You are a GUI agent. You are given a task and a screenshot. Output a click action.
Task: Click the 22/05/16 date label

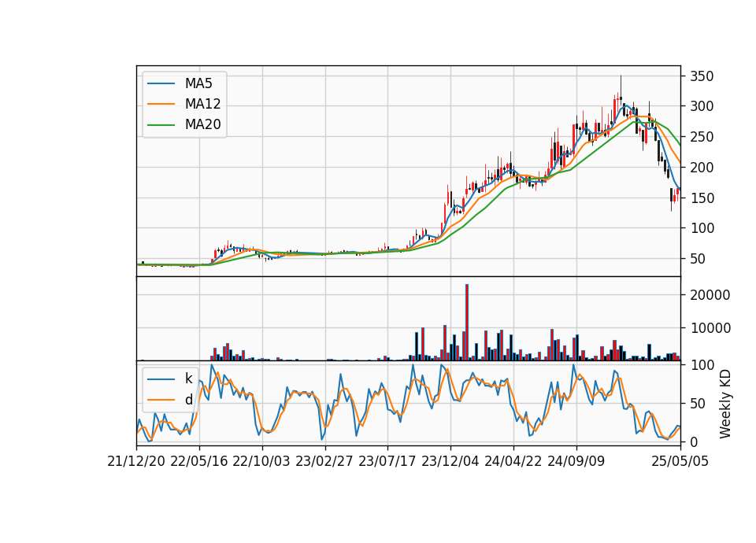pos(199,461)
